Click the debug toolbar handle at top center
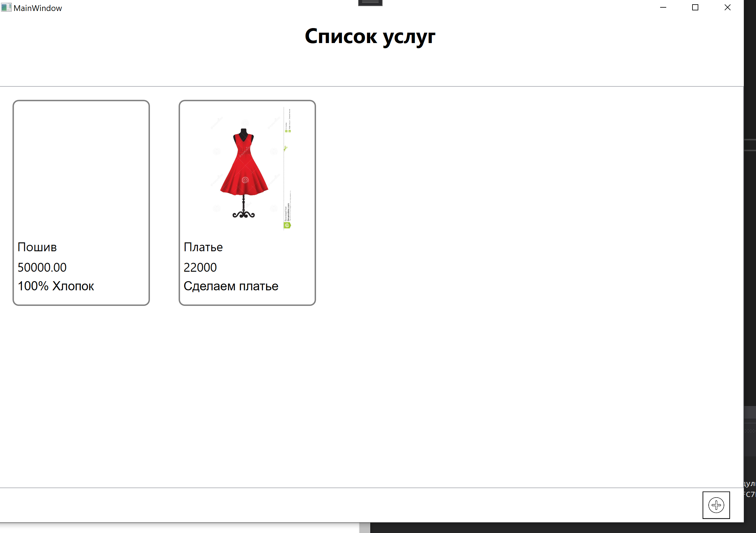756x533 pixels. pos(370,3)
